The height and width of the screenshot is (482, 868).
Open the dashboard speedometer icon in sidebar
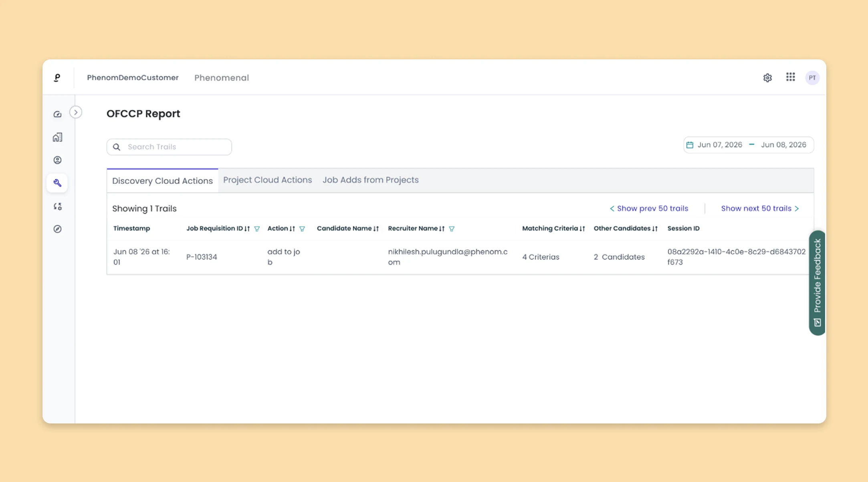[x=58, y=114]
